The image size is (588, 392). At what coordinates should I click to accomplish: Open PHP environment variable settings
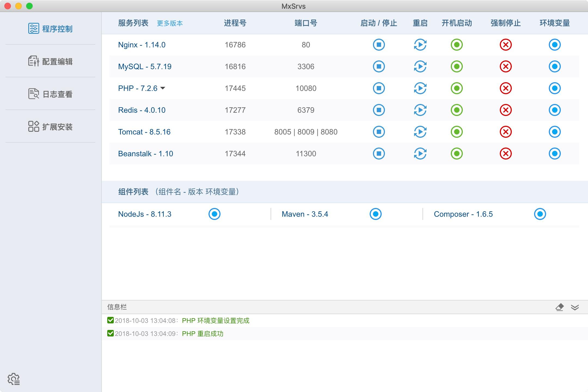555,88
